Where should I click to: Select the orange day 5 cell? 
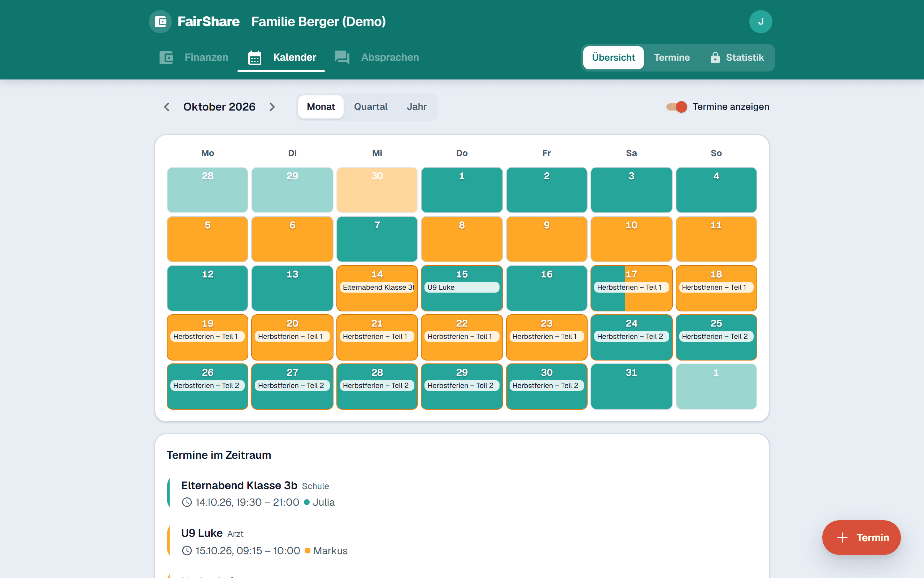pos(207,239)
